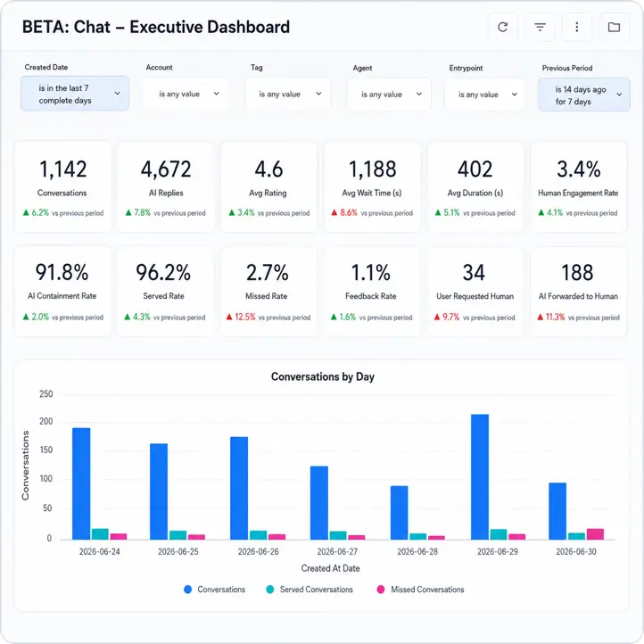
Task: Click the 91.8% AI Containment Rate value
Action: [62, 272]
